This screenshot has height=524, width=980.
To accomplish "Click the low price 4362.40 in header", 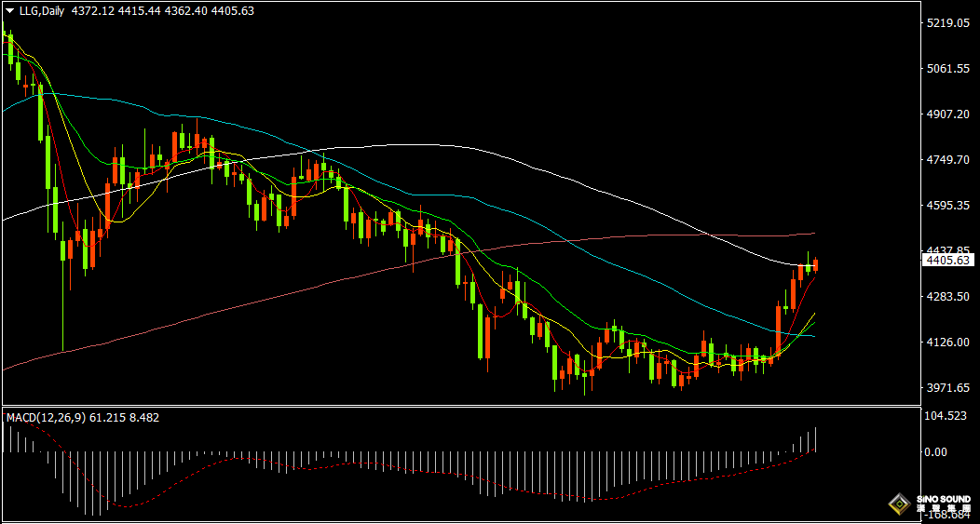I will tap(185, 10).
